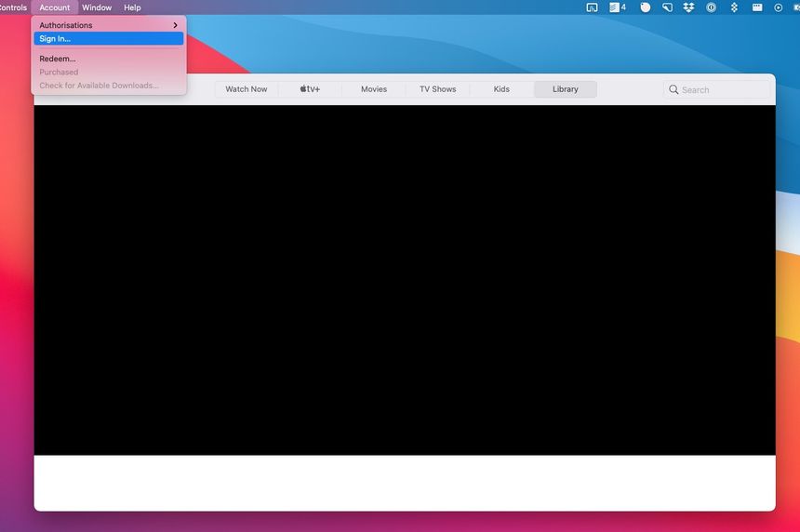
Task: Open the Dropbox menu bar icon
Action: tap(688, 7)
